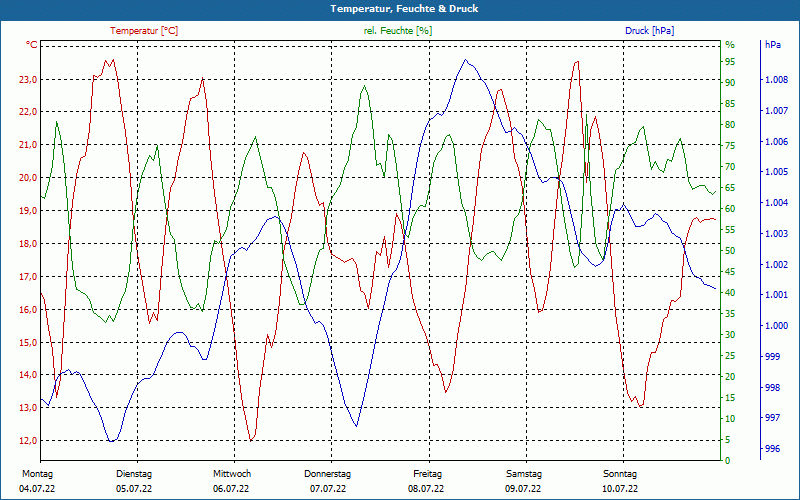Click the 90 humidity axis value
Screen dimensions: 800x500
[x=730, y=83]
